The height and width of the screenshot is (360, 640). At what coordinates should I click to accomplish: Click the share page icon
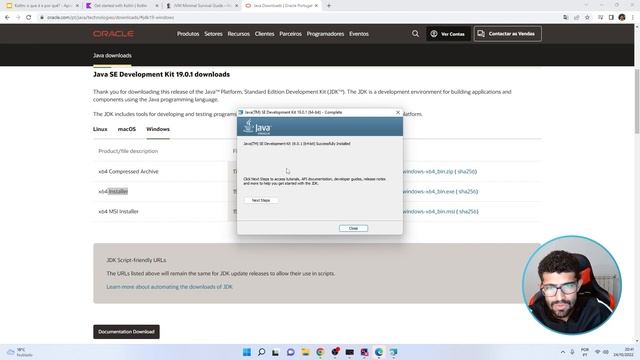(577, 18)
